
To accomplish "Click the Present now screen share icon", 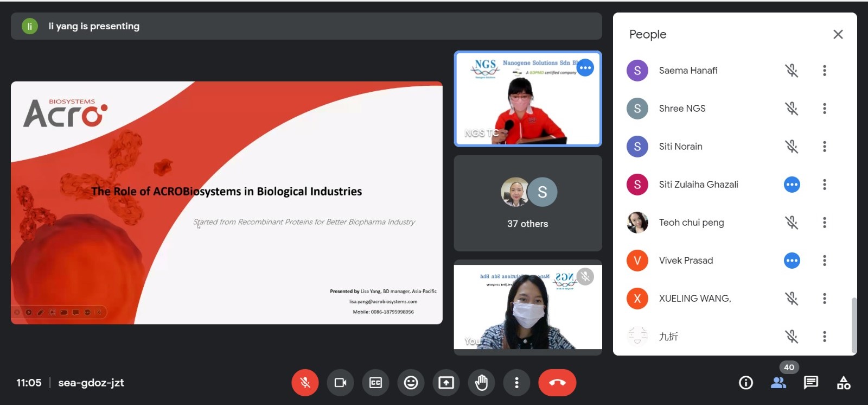I will click(x=446, y=383).
